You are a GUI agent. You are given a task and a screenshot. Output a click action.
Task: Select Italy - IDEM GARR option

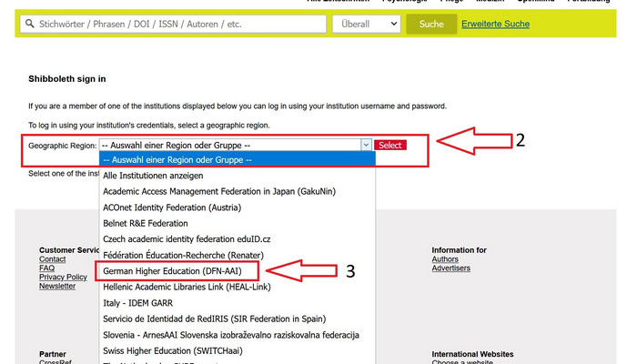(x=238, y=303)
